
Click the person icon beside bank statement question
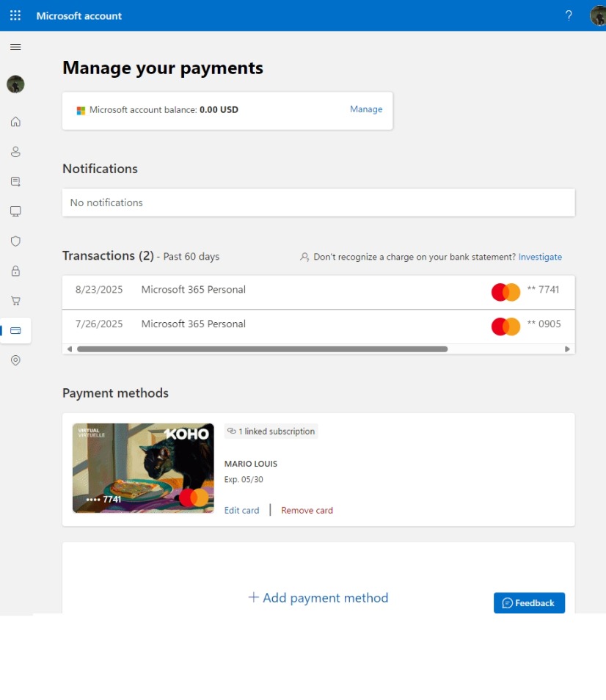[304, 257]
